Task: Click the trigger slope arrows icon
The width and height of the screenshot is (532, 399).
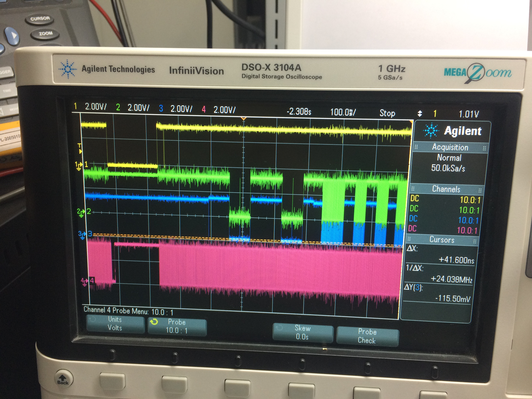Action: coord(420,113)
